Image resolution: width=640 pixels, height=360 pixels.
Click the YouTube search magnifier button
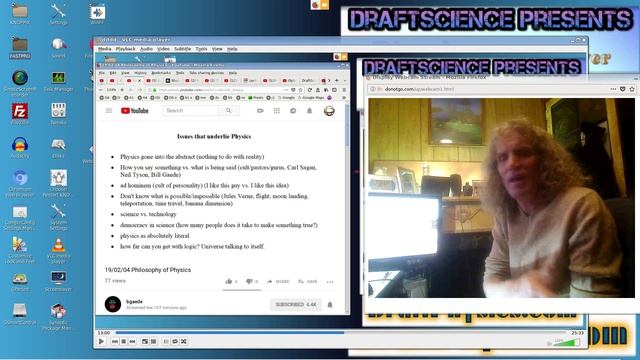[229, 111]
